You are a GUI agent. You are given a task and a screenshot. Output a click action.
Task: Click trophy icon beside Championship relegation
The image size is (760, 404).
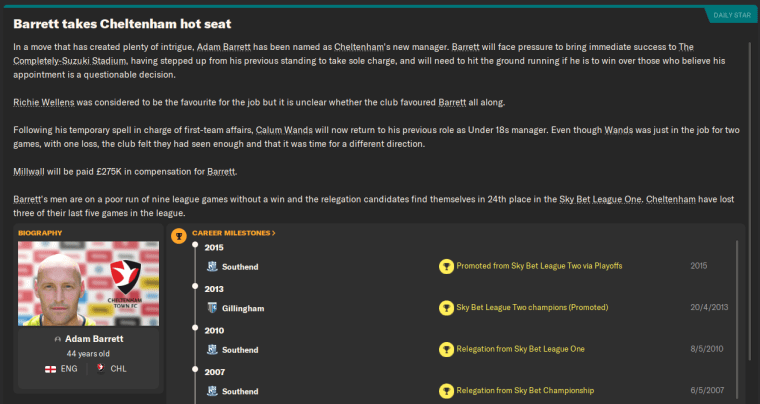(446, 391)
